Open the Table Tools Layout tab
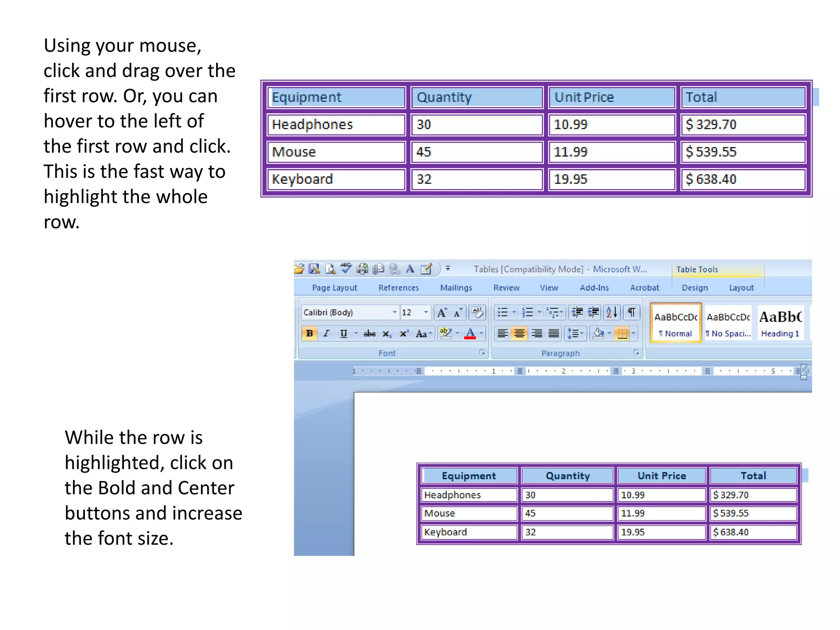This screenshot has height=630, width=840. (741, 288)
